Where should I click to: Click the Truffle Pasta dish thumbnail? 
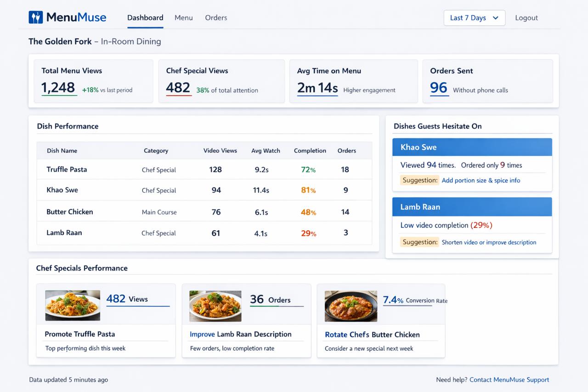(73, 305)
